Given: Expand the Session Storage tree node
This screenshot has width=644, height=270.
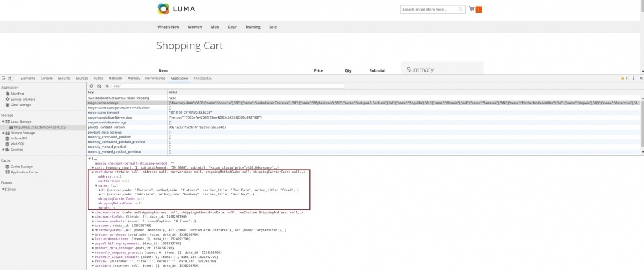Looking at the screenshot, I should [2, 132].
